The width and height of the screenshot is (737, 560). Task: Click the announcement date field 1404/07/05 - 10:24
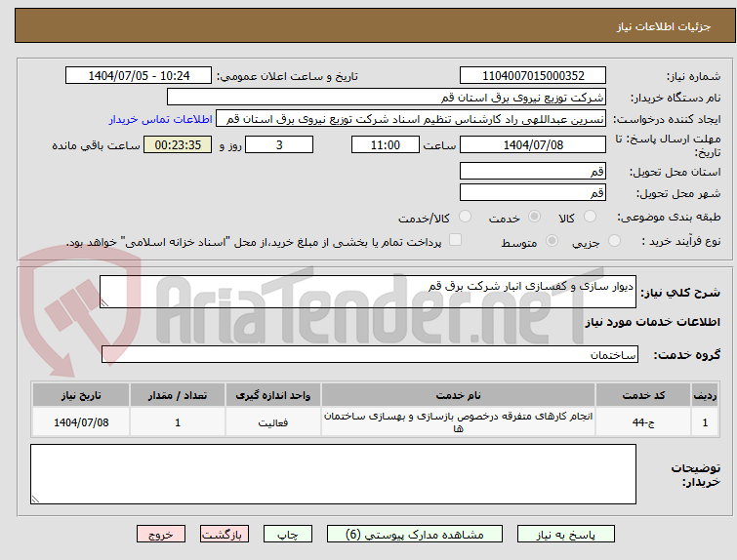[139, 76]
